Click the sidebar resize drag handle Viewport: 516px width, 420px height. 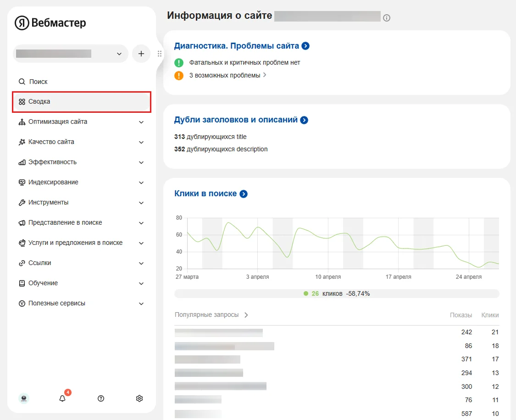tap(160, 54)
